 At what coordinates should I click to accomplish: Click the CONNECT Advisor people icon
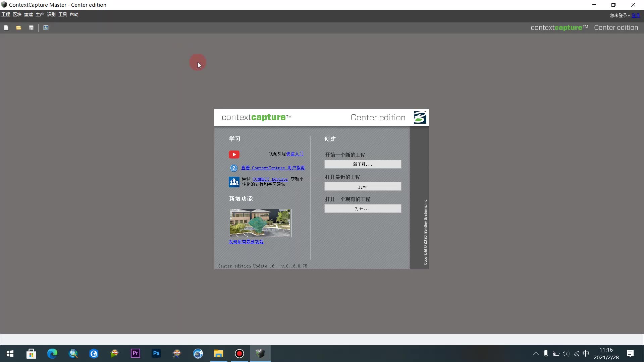[x=234, y=182]
